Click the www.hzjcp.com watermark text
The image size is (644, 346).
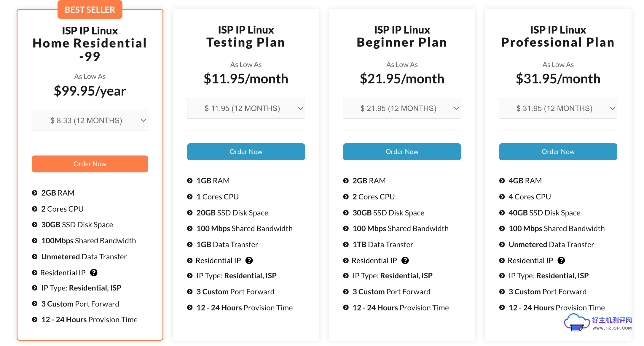pos(612,328)
